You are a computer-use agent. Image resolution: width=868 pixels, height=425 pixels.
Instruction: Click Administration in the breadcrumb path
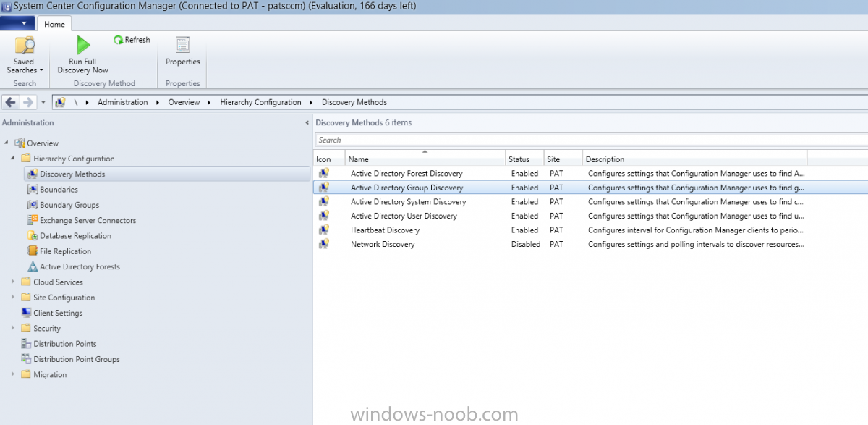coord(122,102)
